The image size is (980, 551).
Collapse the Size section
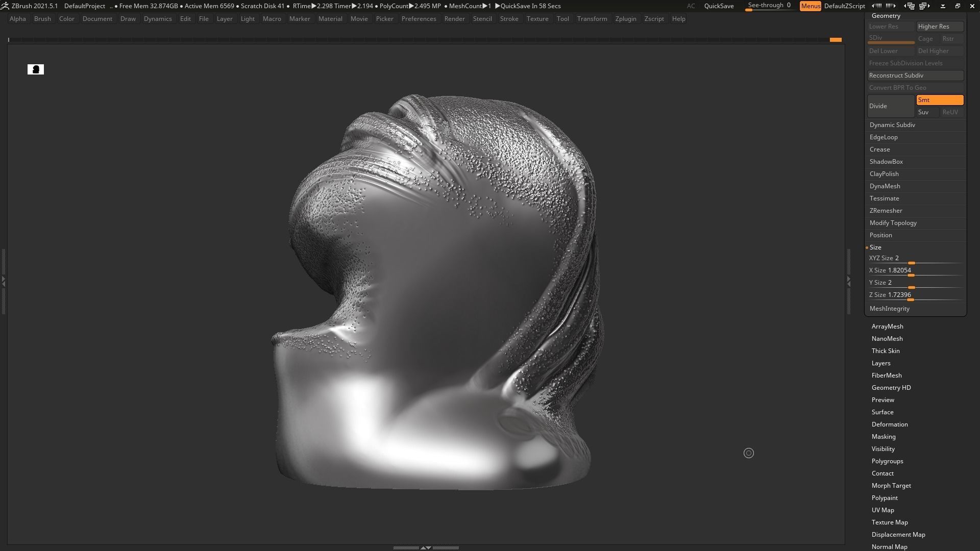click(875, 247)
